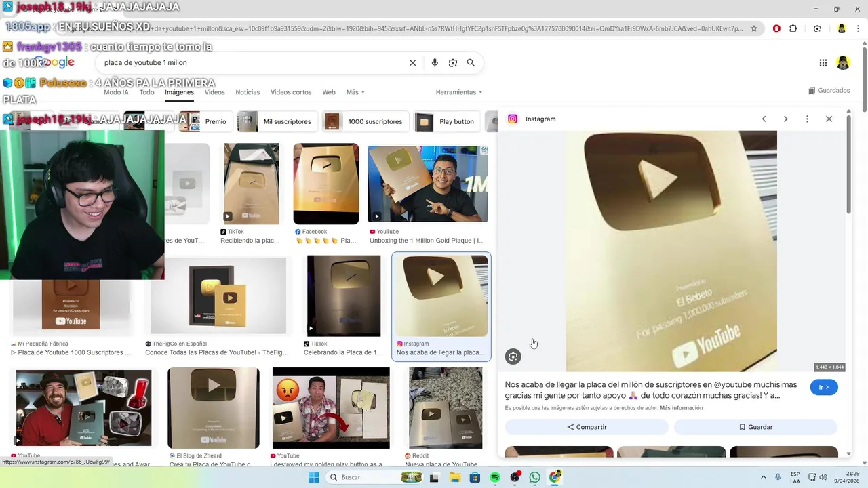The image size is (868, 488).
Task: Open Microsoft Store from the taskbar
Action: pyautogui.click(x=475, y=477)
